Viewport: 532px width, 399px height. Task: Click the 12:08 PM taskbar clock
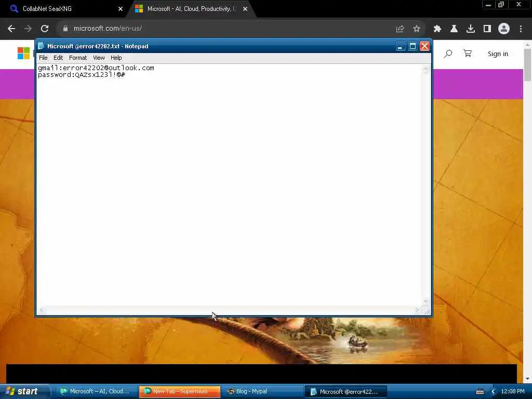point(513,391)
